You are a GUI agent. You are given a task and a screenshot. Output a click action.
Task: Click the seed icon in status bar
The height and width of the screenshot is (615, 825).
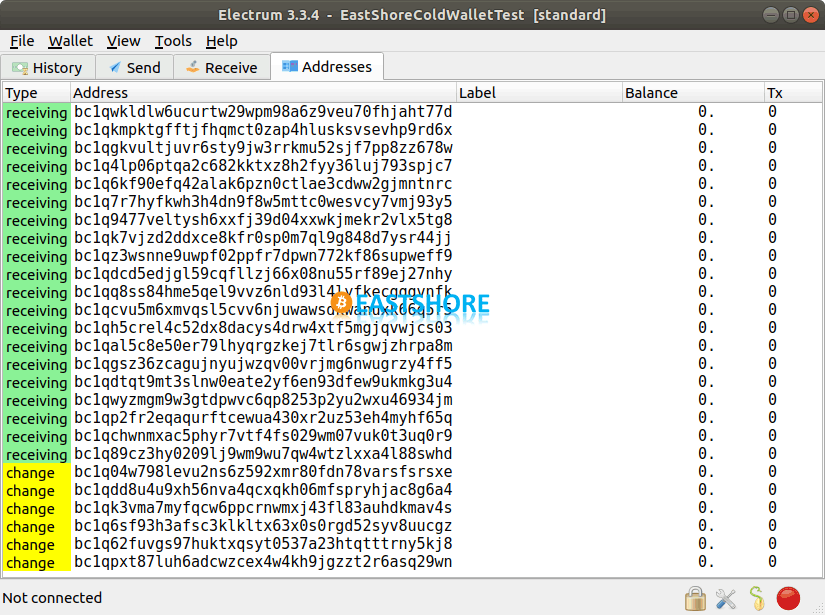click(757, 599)
